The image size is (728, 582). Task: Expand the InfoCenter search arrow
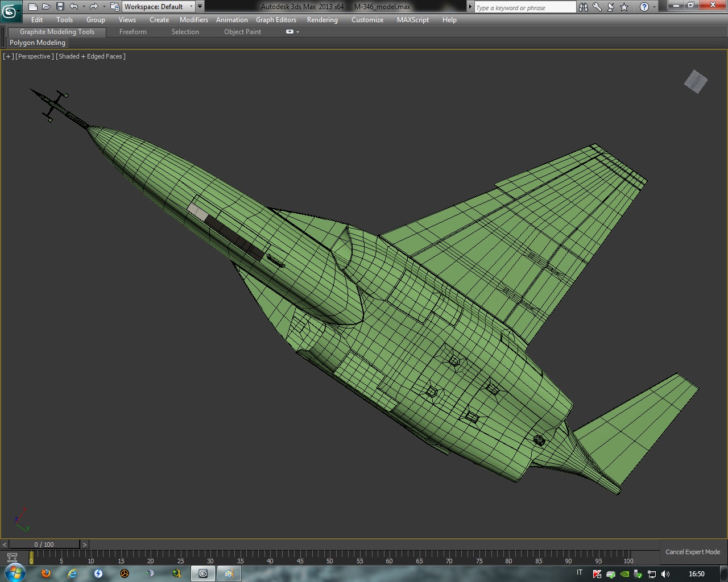point(470,7)
